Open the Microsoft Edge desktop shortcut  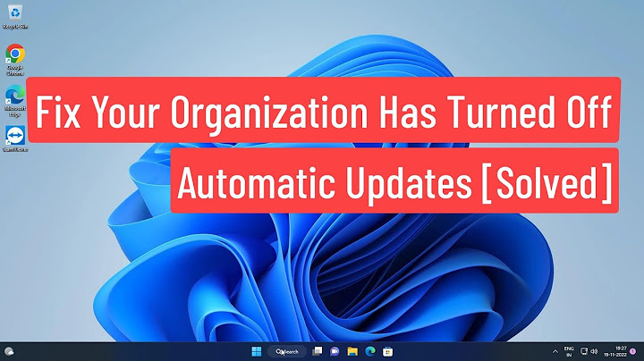click(x=15, y=101)
